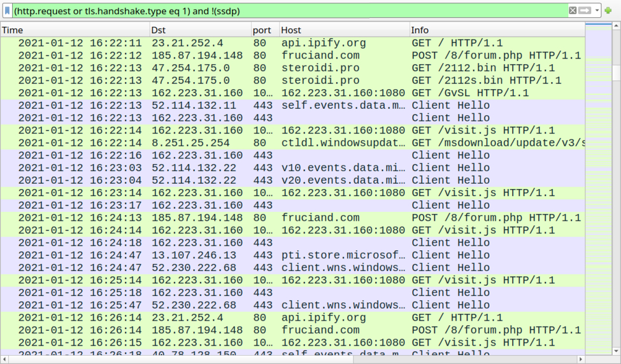
Task: Open the recent filter history dropdown
Action: [597, 11]
